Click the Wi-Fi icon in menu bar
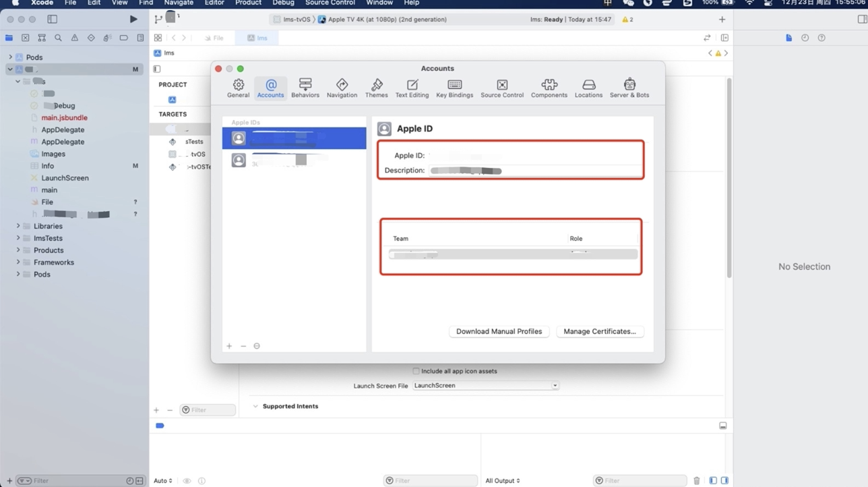Screen dimensions: 868x487 coord(749,3)
